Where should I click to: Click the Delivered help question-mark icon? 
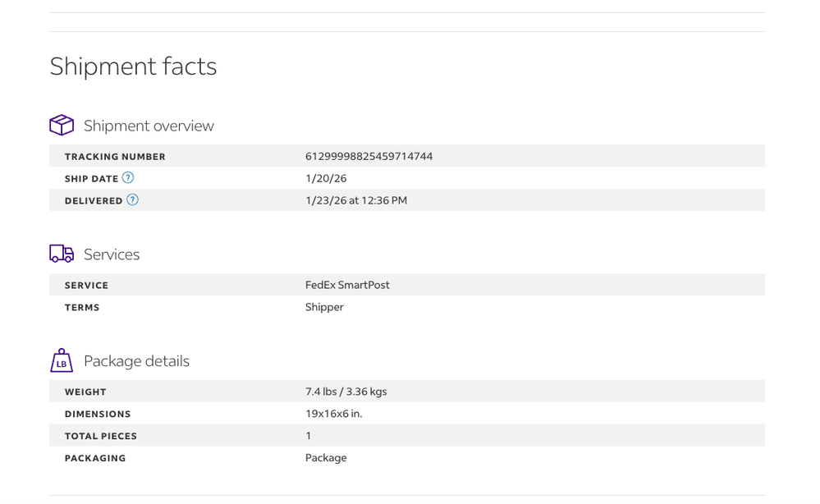[132, 199]
